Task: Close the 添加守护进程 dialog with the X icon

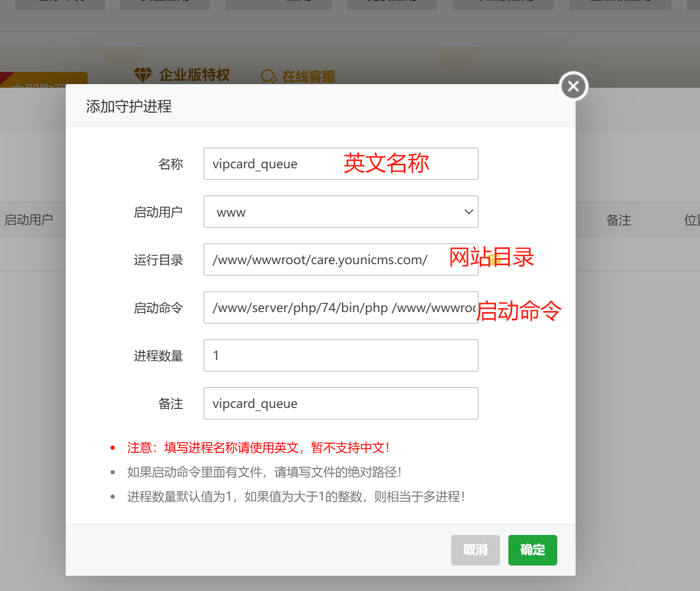Action: 574,86
